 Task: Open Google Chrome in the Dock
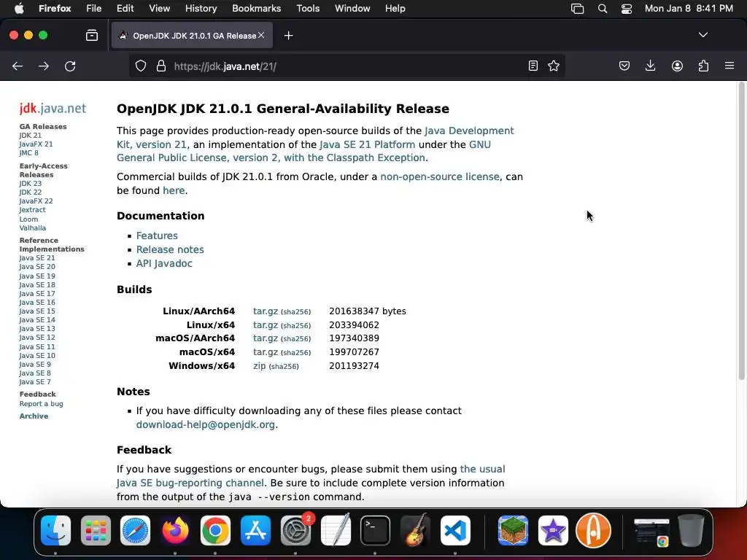tap(215, 531)
